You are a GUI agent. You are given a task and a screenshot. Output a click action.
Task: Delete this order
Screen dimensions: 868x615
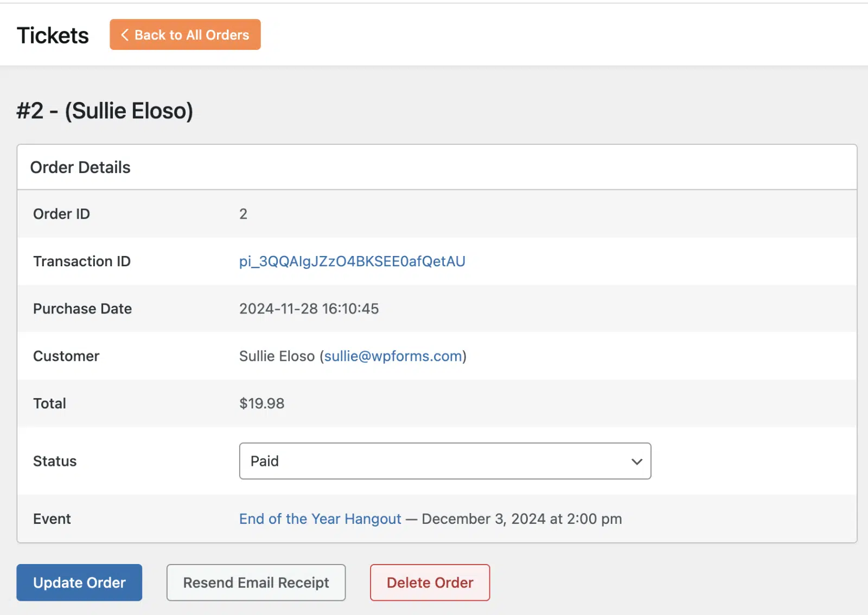pyautogui.click(x=430, y=582)
